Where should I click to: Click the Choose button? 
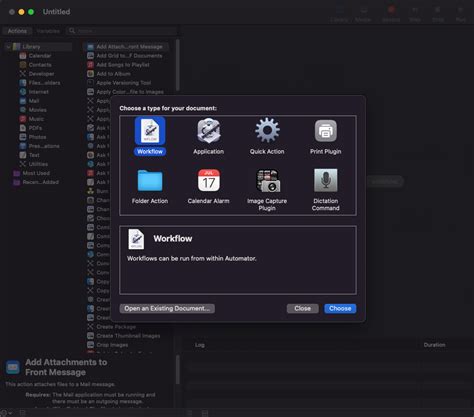[340, 308]
